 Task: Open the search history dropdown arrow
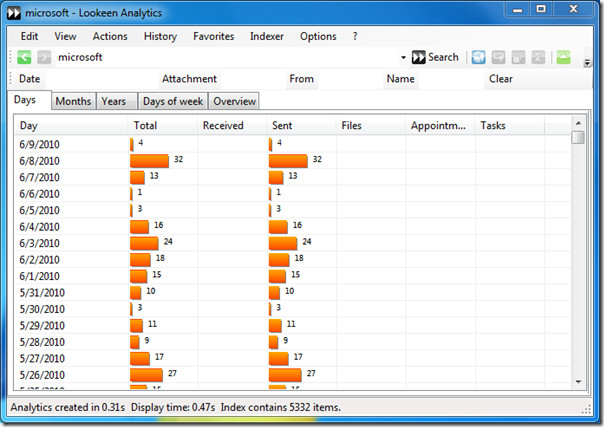[403, 57]
